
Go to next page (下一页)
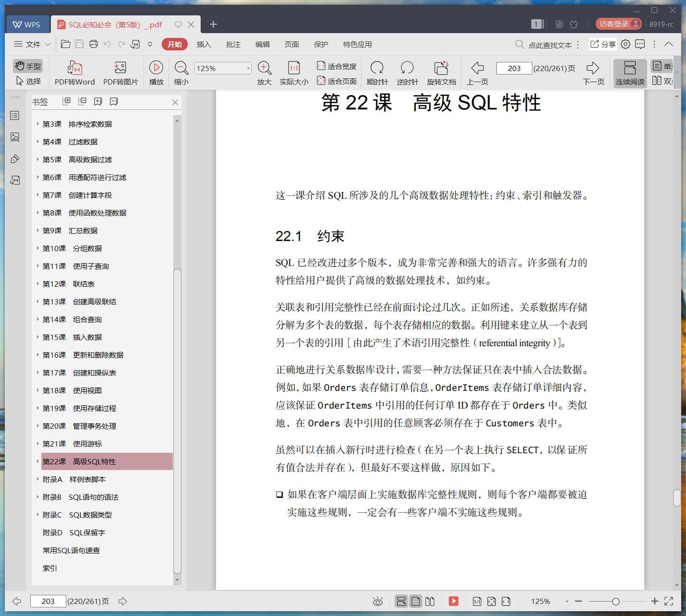coord(593,73)
